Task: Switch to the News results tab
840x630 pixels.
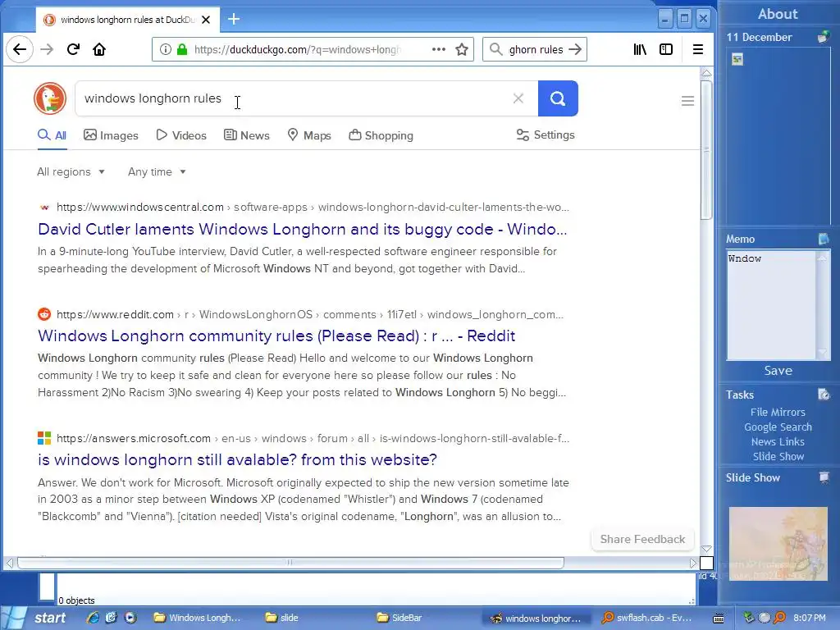Action: coord(246,135)
